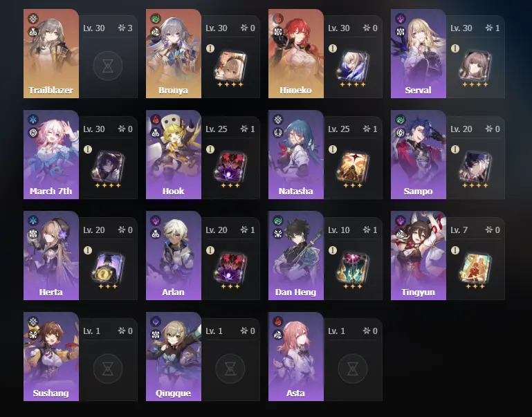The image size is (532, 417).
Task: Click Himeko's fire element icon
Action: click(x=278, y=18)
